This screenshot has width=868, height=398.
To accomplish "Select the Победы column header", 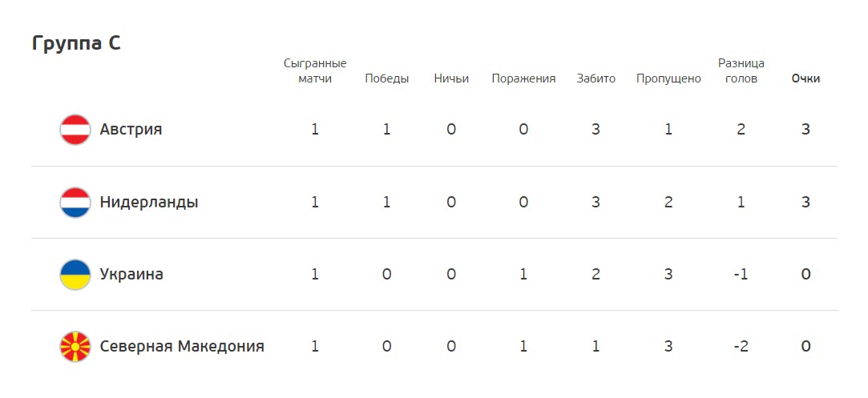I will [387, 78].
